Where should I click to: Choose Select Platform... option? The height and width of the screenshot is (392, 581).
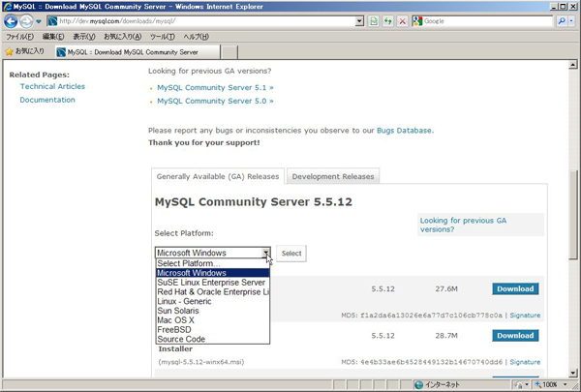(x=213, y=263)
